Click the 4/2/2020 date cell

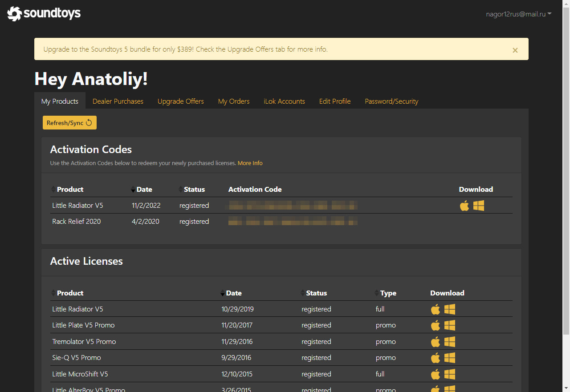pos(146,222)
